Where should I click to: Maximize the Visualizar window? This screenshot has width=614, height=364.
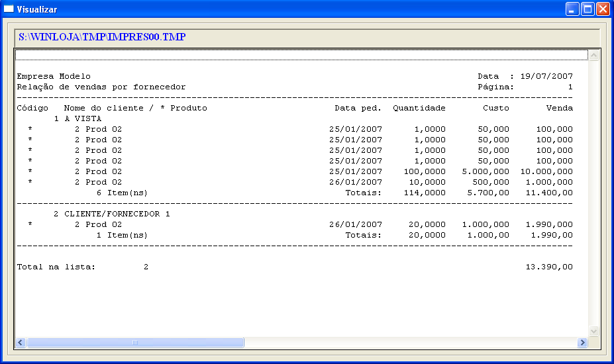click(x=588, y=9)
